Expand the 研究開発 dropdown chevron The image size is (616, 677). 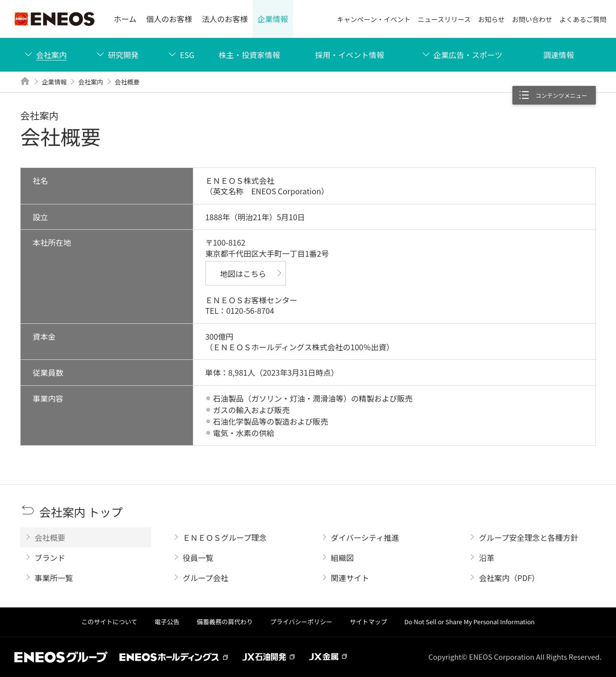coord(100,55)
